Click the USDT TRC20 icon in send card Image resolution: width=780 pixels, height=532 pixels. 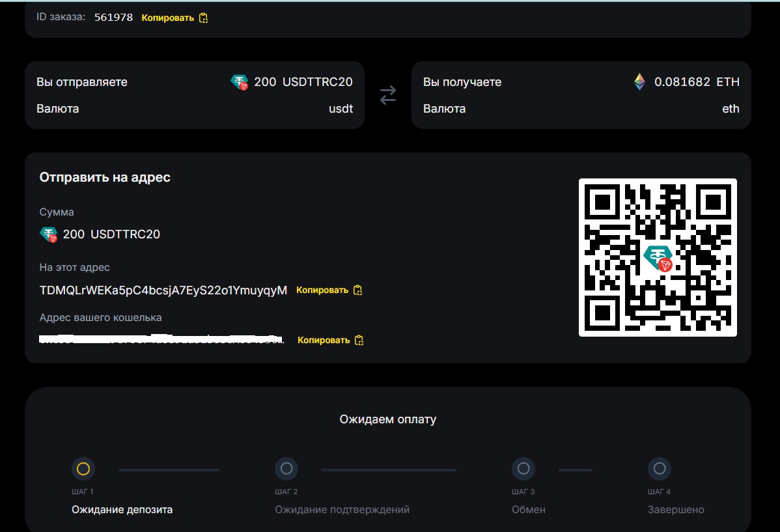pos(240,82)
